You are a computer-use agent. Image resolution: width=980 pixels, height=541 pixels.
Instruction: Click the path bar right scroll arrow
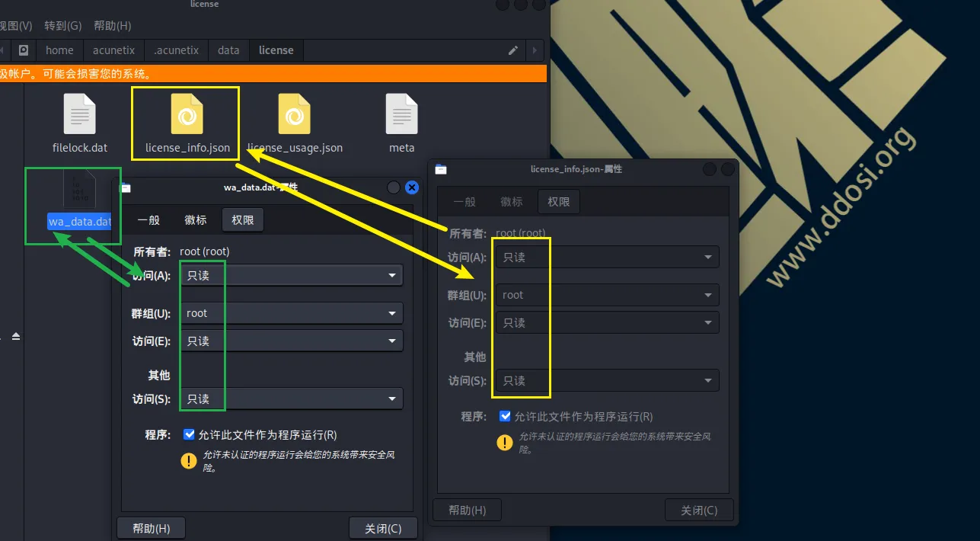(x=535, y=50)
